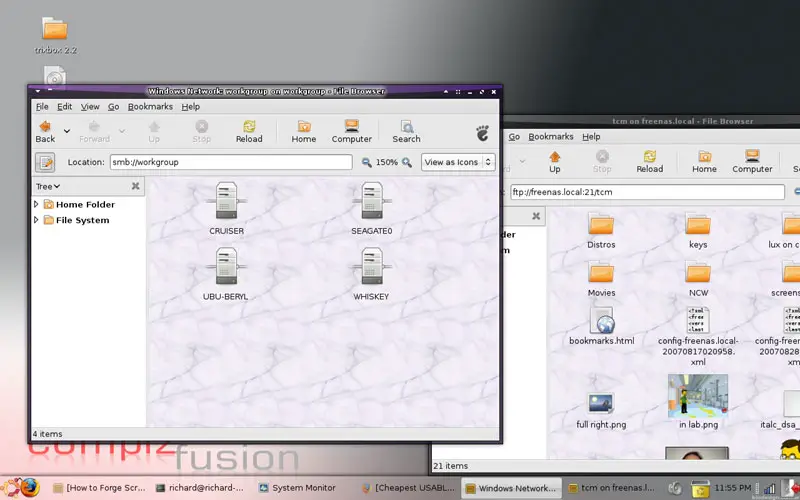The image size is (800, 500).
Task: Open Go menu in freenas window
Action: 514,137
